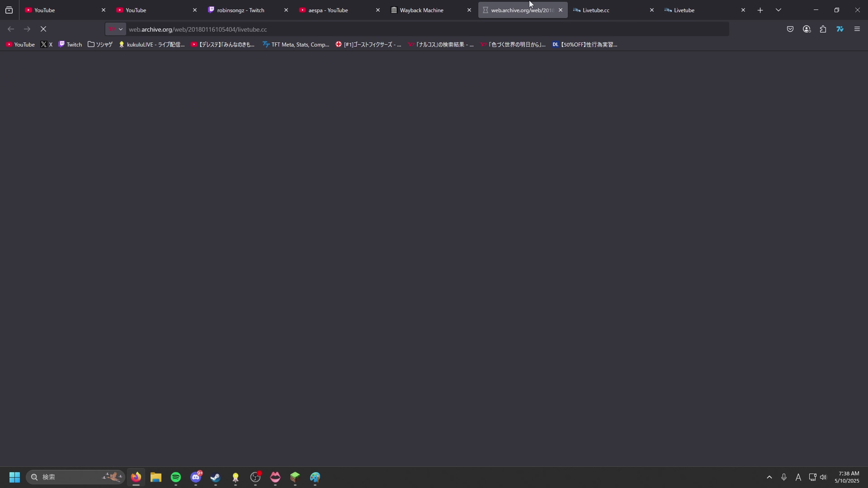Image resolution: width=868 pixels, height=488 pixels.
Task: Show hidden system tray icons
Action: 769,477
